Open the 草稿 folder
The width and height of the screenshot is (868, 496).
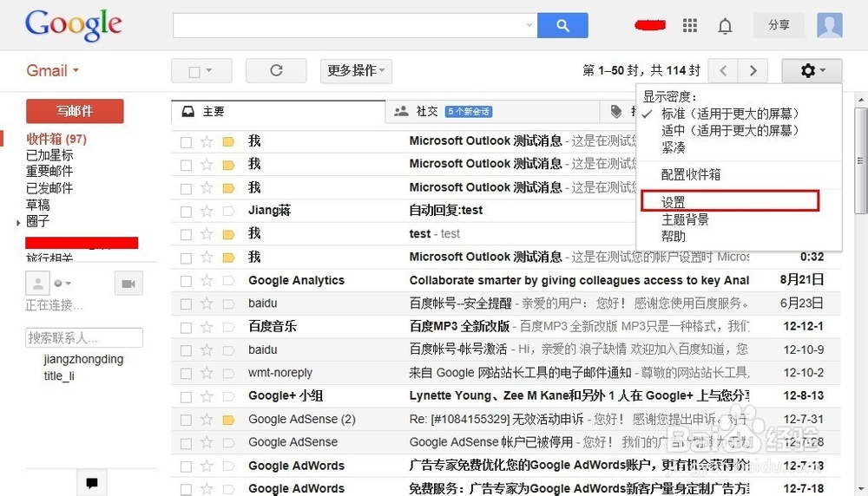(37, 206)
